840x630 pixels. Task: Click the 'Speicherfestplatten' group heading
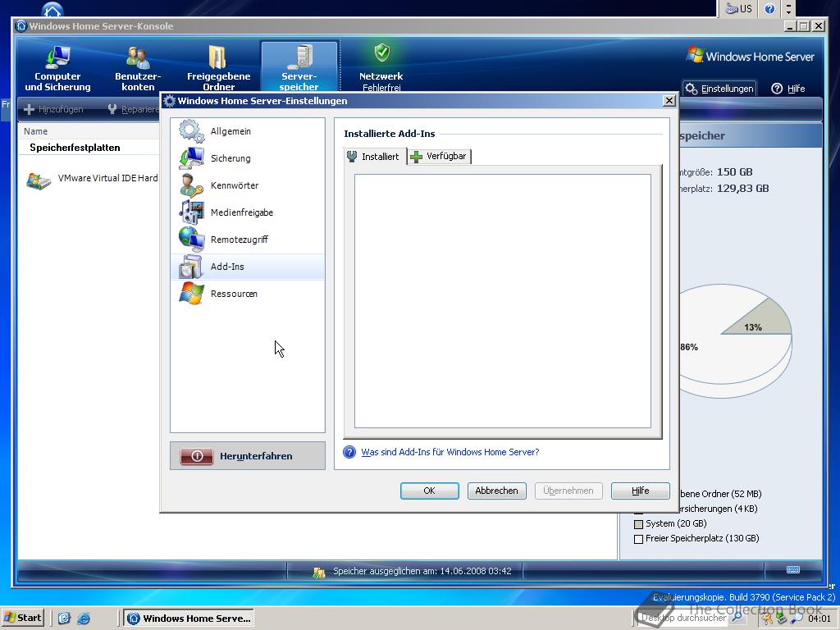click(75, 148)
